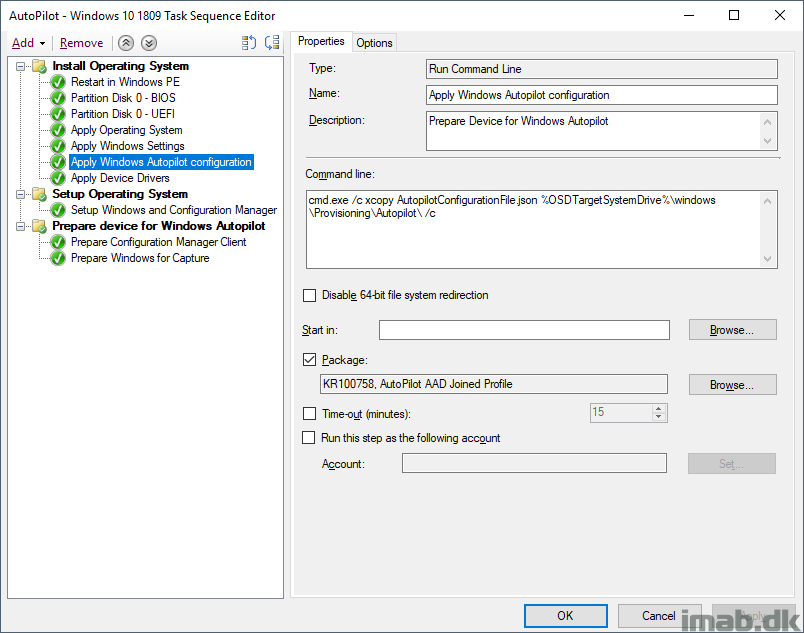Screen dimensions: 804x633
Task: Click status icon beside Apply Windows Settings
Action: (x=58, y=146)
